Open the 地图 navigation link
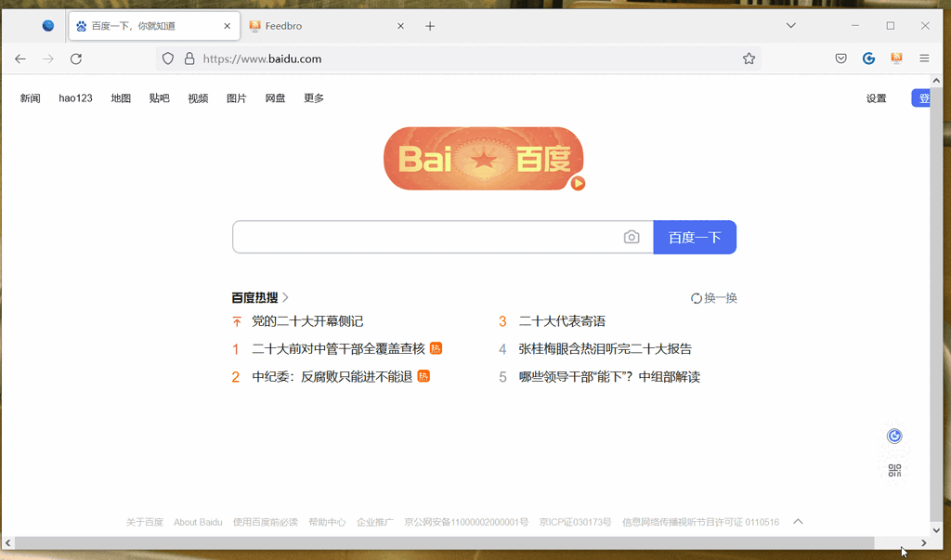 coord(121,98)
